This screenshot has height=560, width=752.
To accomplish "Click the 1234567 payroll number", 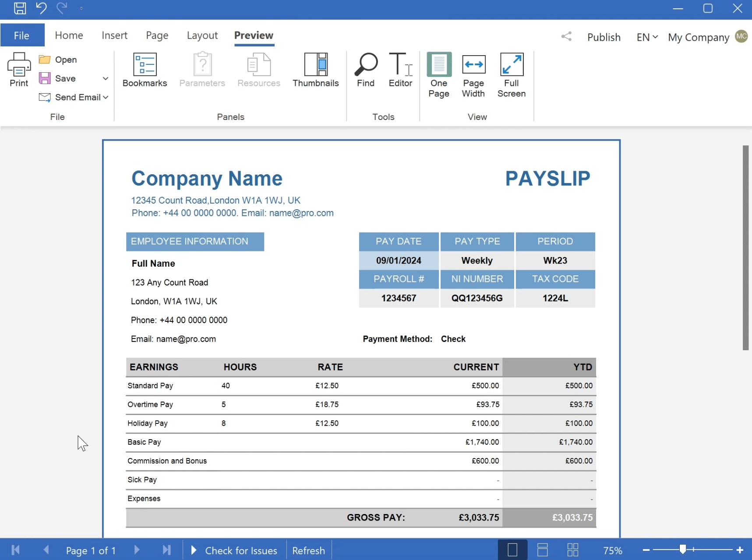I will point(399,298).
